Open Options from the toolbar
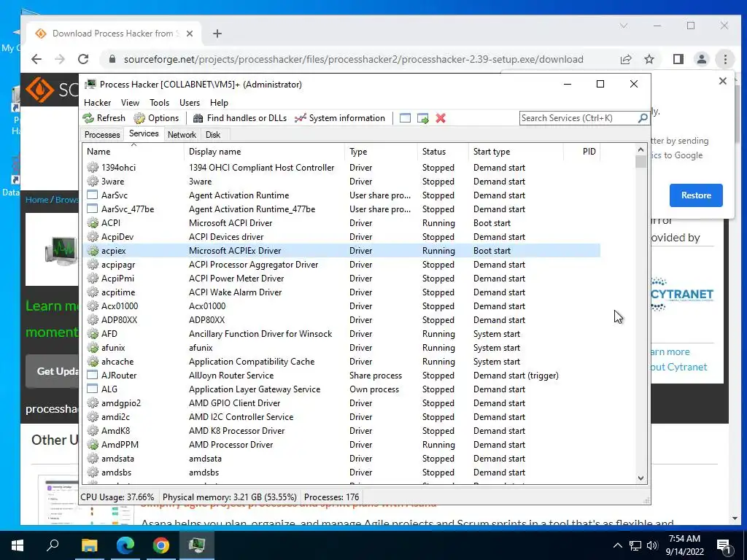The width and height of the screenshot is (747, 560). point(156,118)
